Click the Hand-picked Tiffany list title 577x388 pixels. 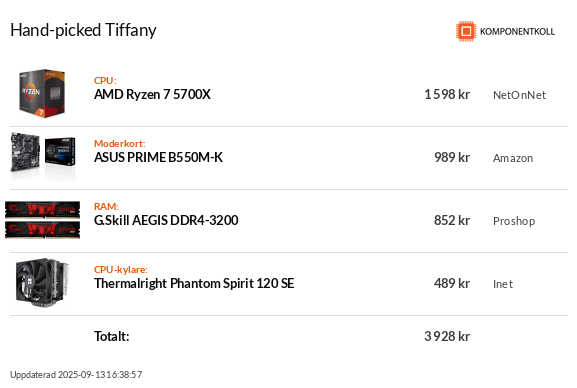(x=84, y=30)
